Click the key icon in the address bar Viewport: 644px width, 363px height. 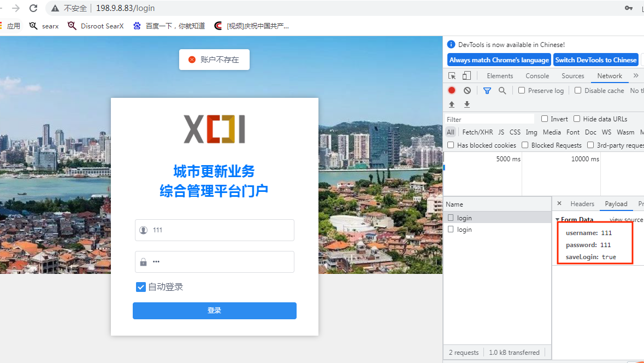click(628, 8)
